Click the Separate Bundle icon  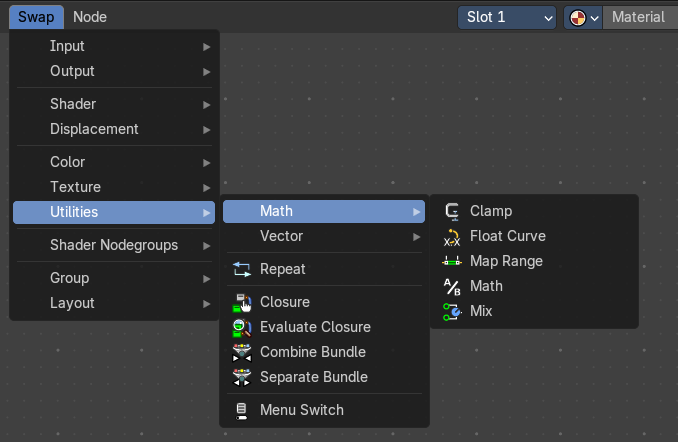click(242, 377)
